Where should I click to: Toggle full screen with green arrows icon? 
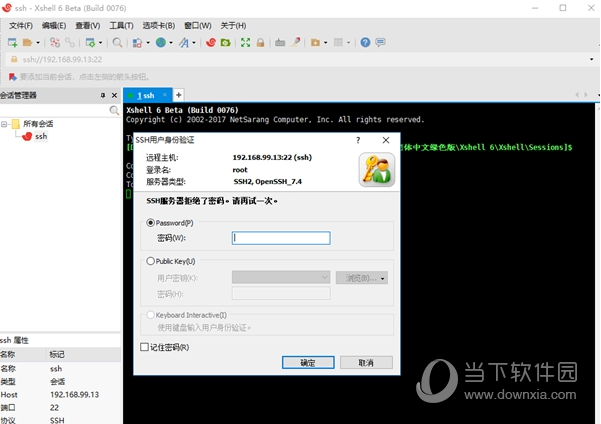point(245,43)
